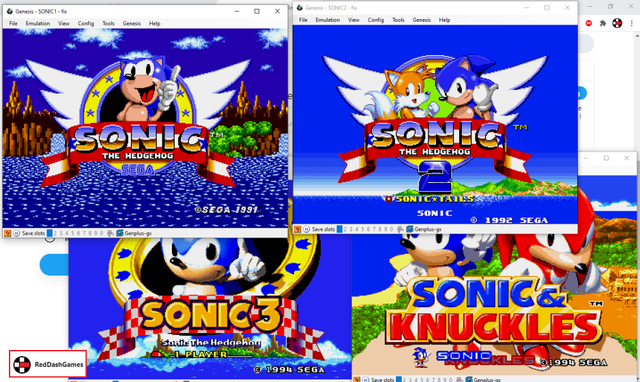Select save slot 1 in SONIC1 window
Viewport: 640px width, 382px height.
click(49, 233)
